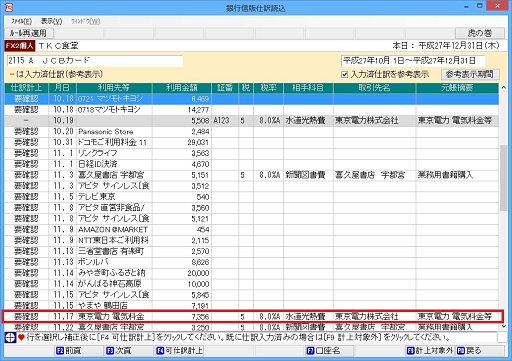Open the ファイル(F) menu

pyautogui.click(x=21, y=21)
